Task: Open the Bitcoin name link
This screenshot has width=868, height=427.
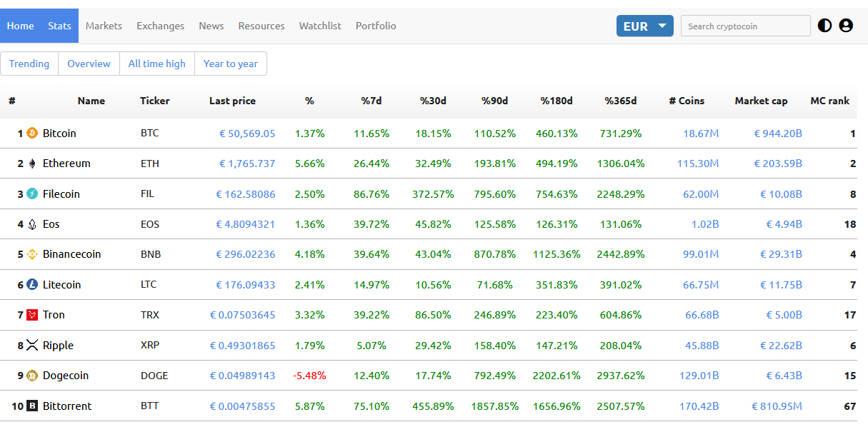Action: point(59,133)
